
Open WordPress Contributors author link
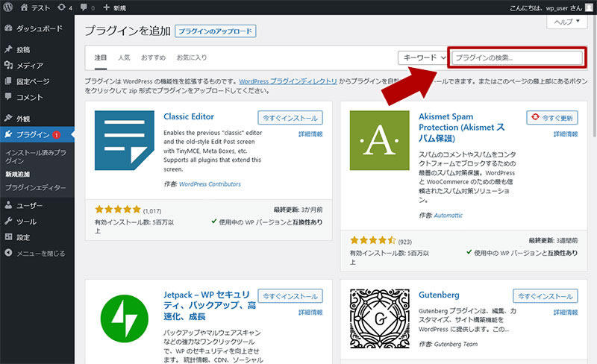pyautogui.click(x=210, y=184)
